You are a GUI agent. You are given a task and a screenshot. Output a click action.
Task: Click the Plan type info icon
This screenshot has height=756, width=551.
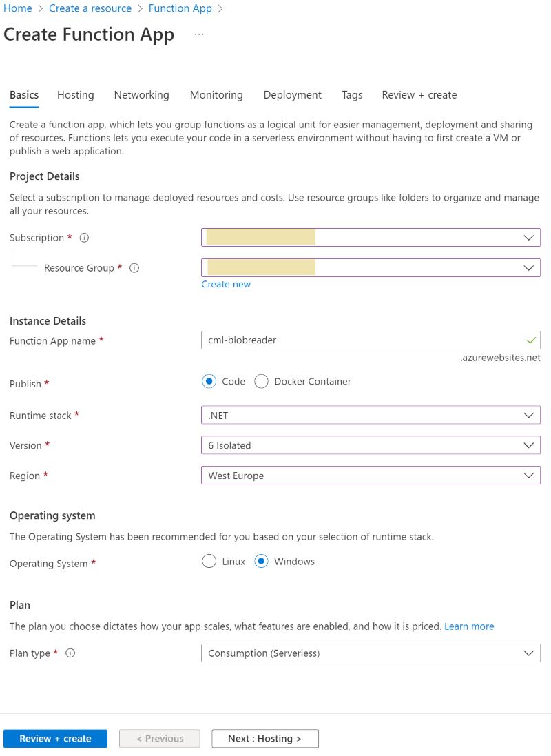(x=70, y=653)
